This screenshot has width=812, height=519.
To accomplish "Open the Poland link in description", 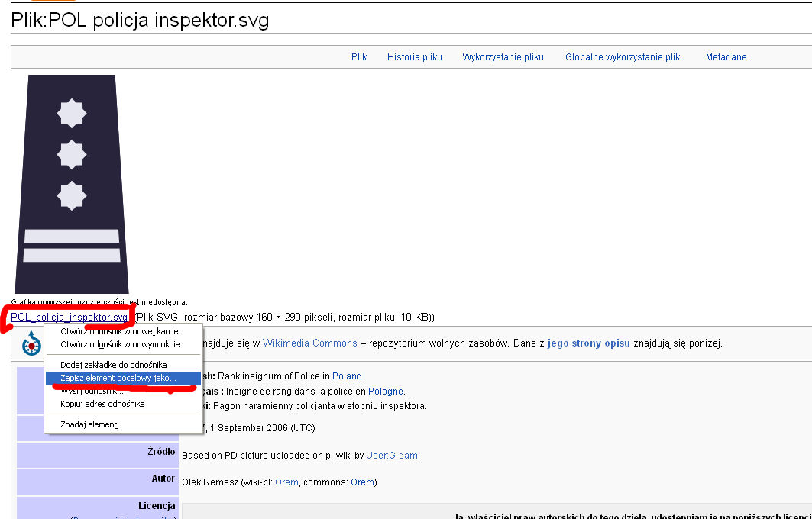I will tap(347, 376).
